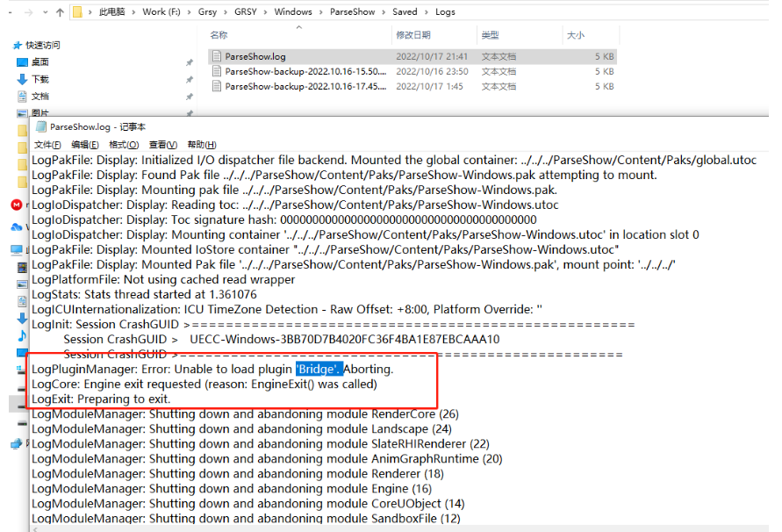The image size is (782, 532).
Task: Click the UECC-Windows crash GUID text
Action: point(345,340)
